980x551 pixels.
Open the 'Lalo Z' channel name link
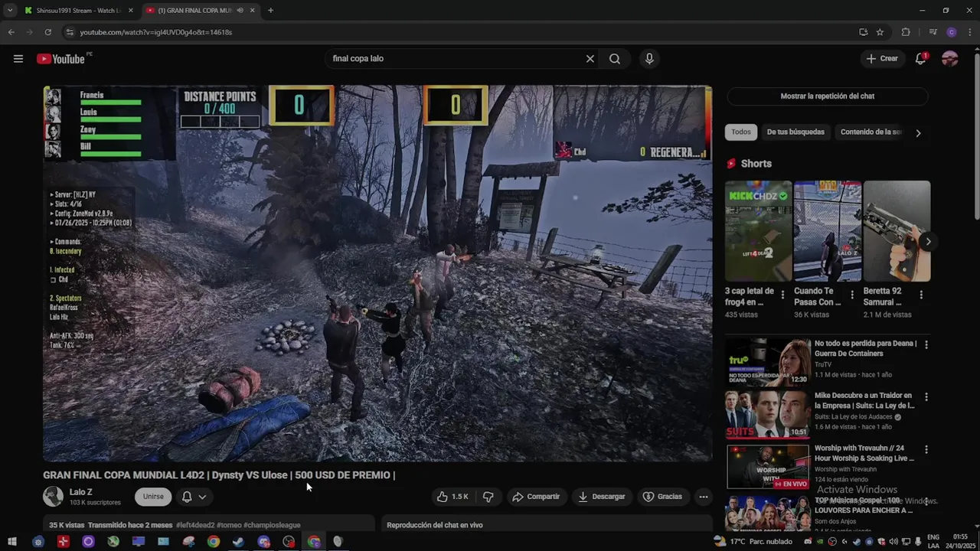coord(80,492)
